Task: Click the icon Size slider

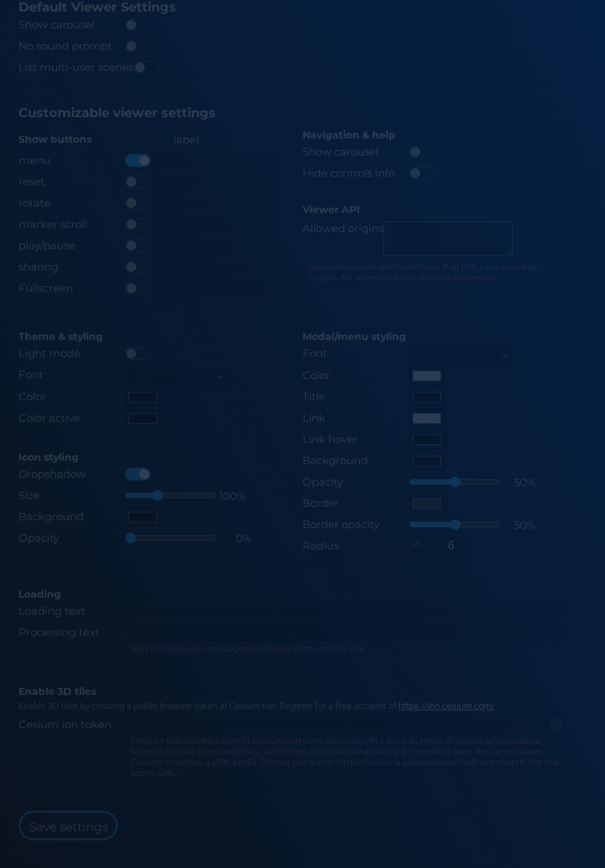Action: (170, 495)
